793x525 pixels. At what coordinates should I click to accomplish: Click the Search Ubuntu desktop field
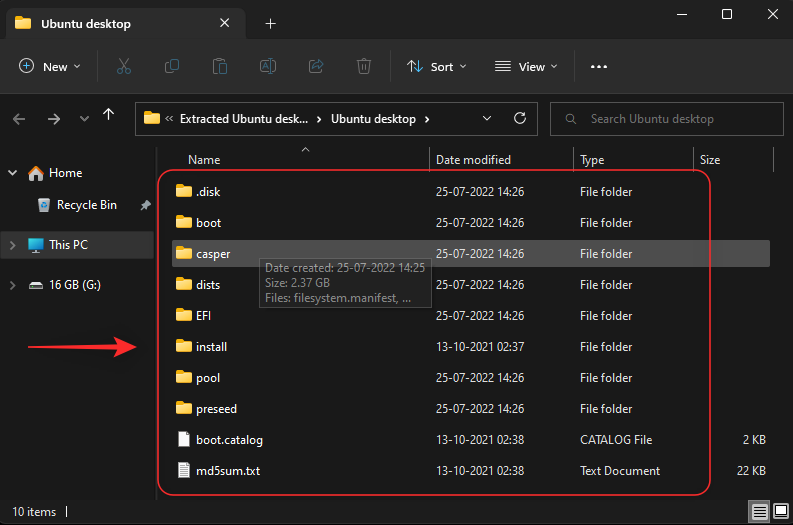(667, 119)
